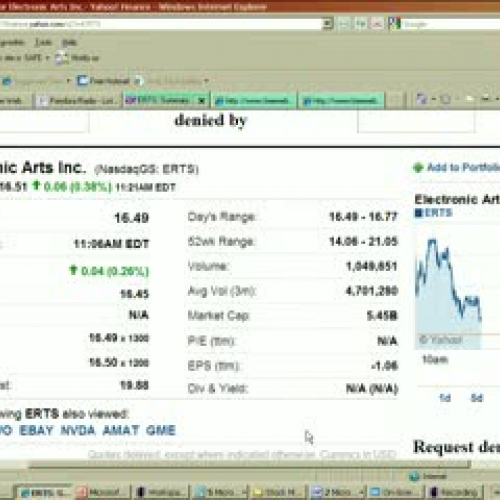Open the GME ticker link
The image size is (500, 500).
pos(161,430)
